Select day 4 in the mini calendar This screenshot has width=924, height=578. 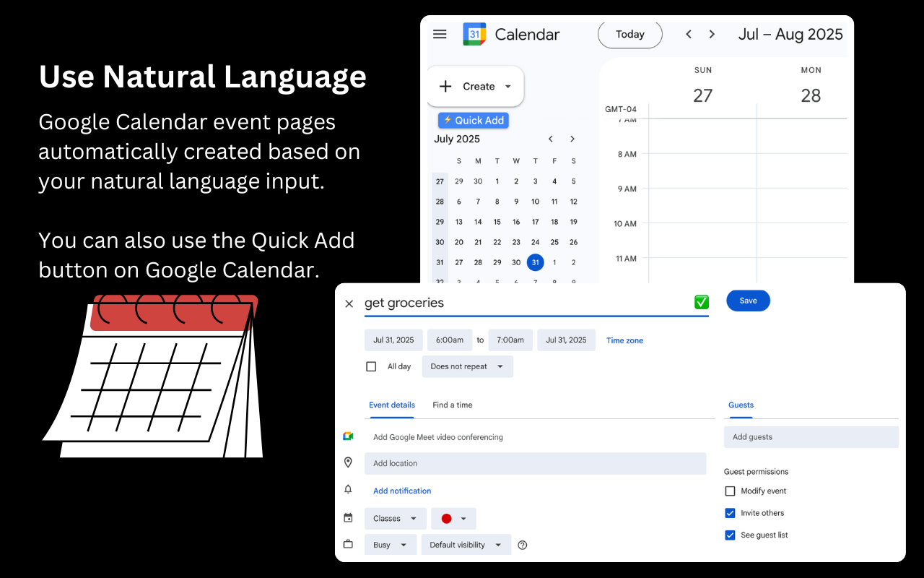pyautogui.click(x=554, y=181)
